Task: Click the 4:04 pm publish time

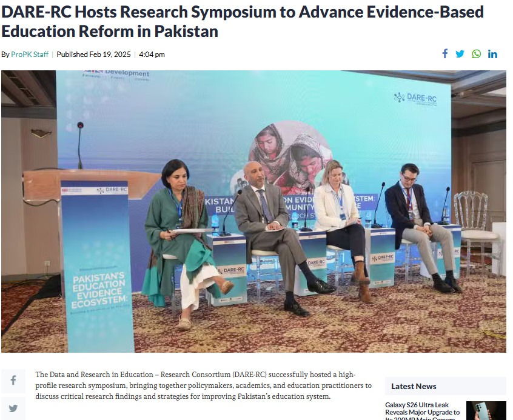Action: point(152,55)
